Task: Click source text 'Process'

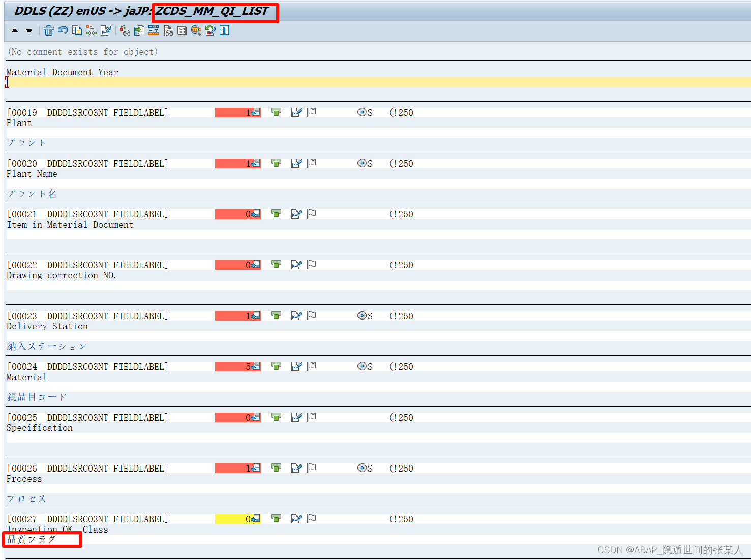Action: [x=24, y=479]
